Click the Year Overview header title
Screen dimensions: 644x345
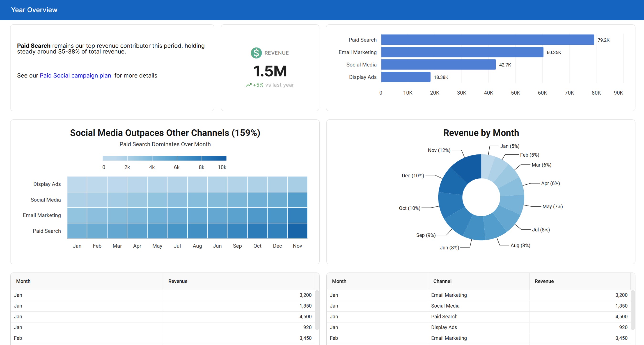click(x=34, y=10)
